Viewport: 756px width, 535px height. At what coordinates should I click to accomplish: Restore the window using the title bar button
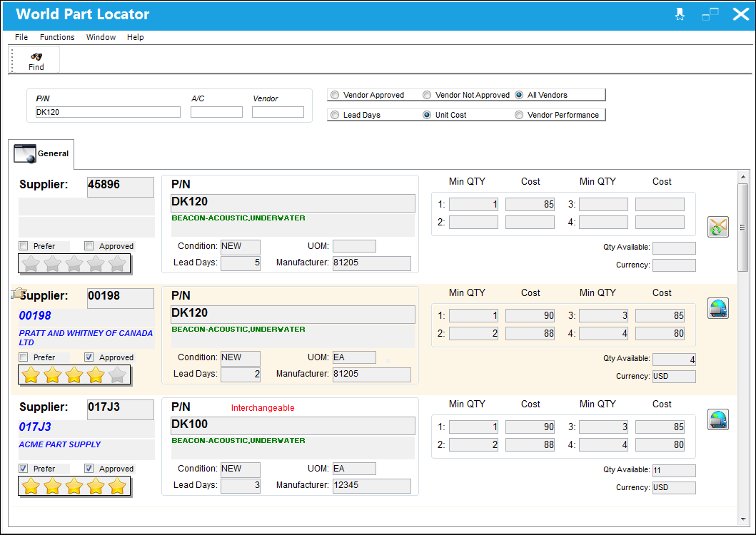(x=710, y=14)
